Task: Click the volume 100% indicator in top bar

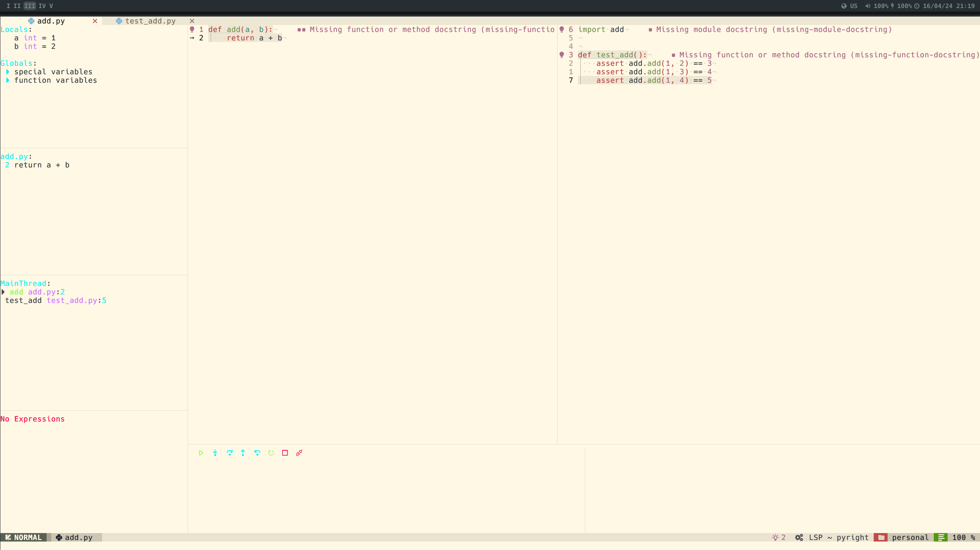Action: point(877,6)
